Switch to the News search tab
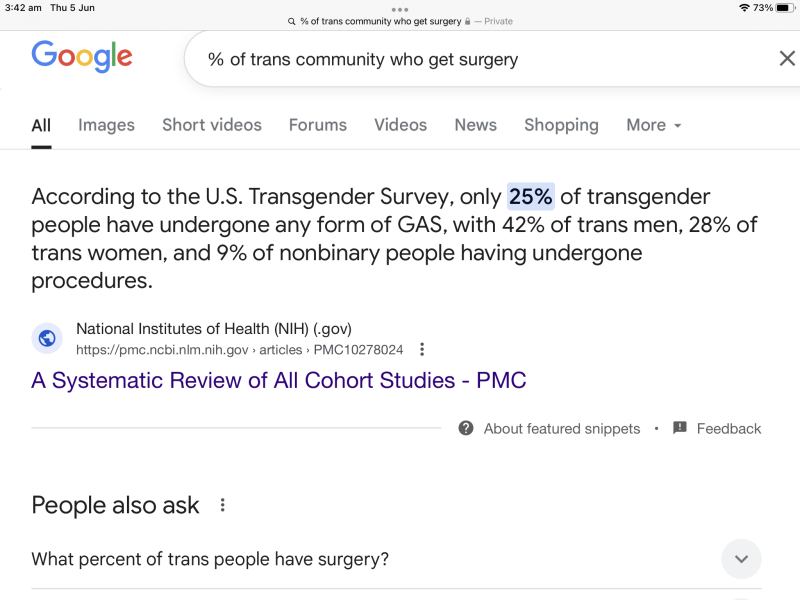The height and width of the screenshot is (600, 800). click(x=475, y=125)
